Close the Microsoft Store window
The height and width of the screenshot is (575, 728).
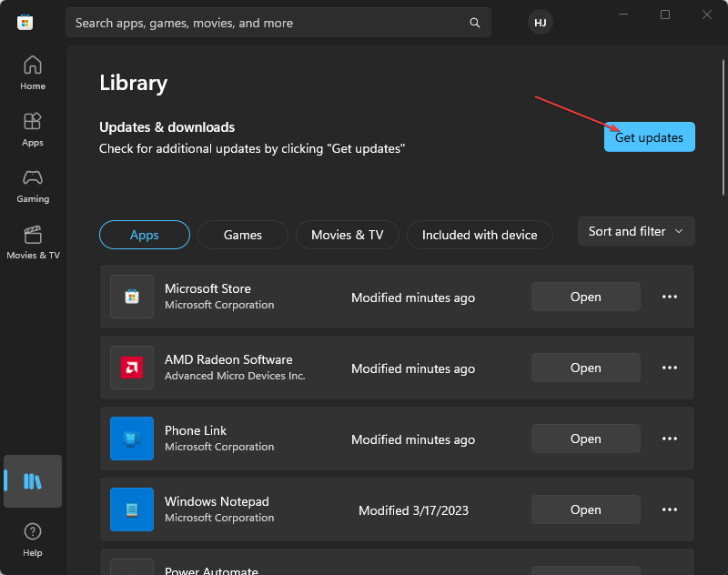tap(707, 15)
